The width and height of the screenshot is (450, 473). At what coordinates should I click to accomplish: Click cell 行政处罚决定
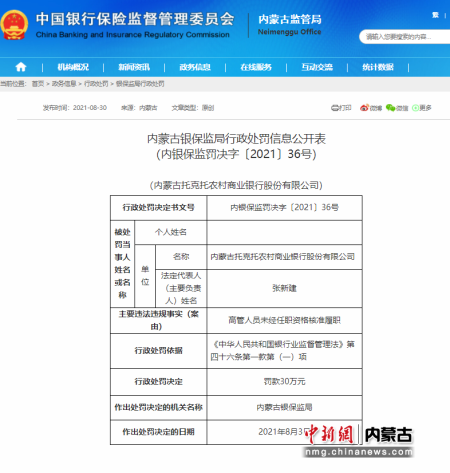[x=158, y=382]
